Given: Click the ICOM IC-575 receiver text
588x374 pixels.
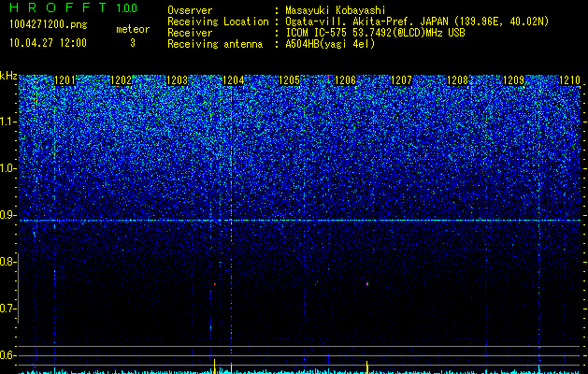Looking at the screenshot, I should click(375, 33).
